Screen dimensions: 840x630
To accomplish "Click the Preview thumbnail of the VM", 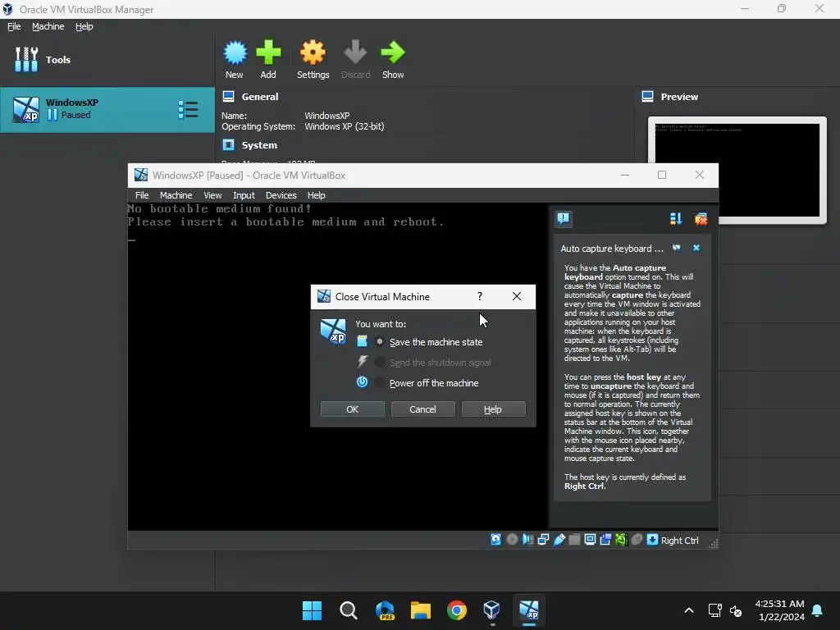I will (737, 170).
